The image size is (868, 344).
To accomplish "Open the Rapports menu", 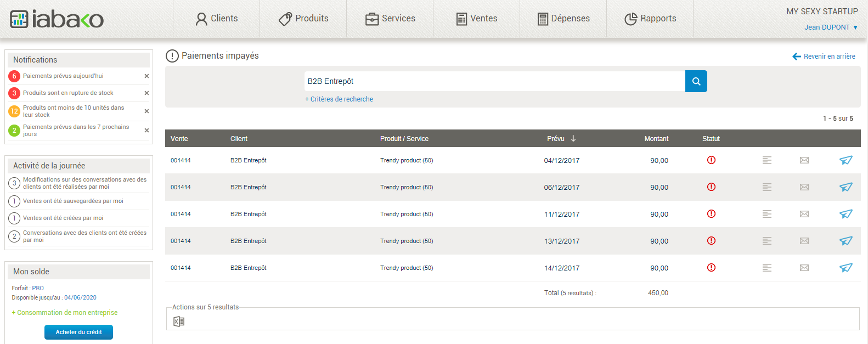I will click(650, 19).
